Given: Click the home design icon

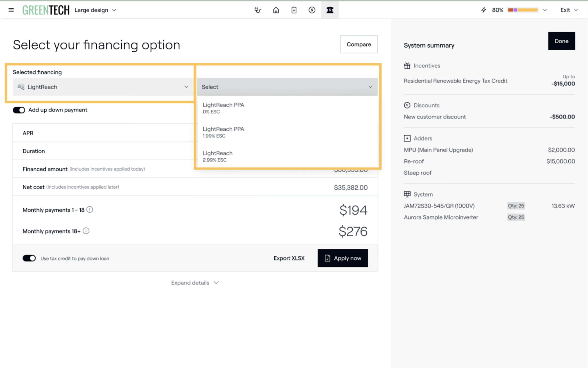Looking at the screenshot, I should click(x=276, y=10).
